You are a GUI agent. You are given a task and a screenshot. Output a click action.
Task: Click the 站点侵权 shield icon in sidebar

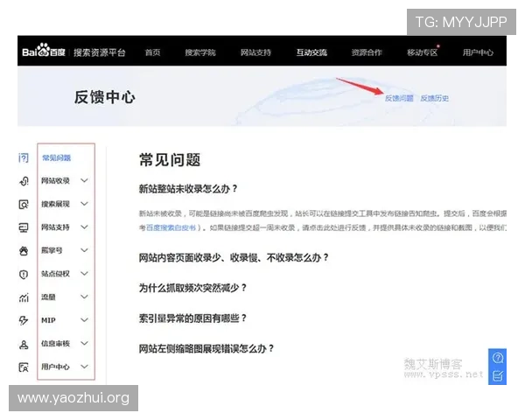24,274
